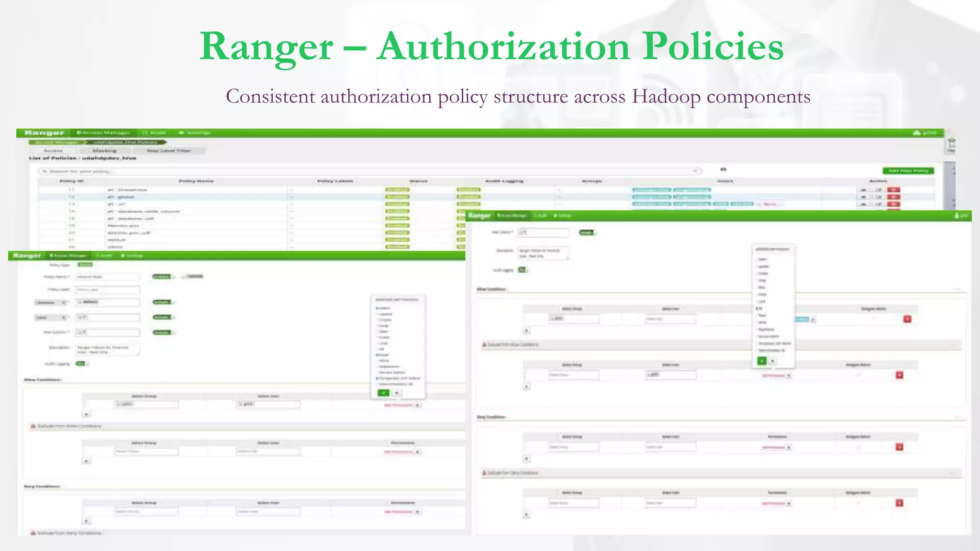Confirm permissions with the green check in the left popup
The width and height of the screenshot is (980, 551).
(x=383, y=393)
